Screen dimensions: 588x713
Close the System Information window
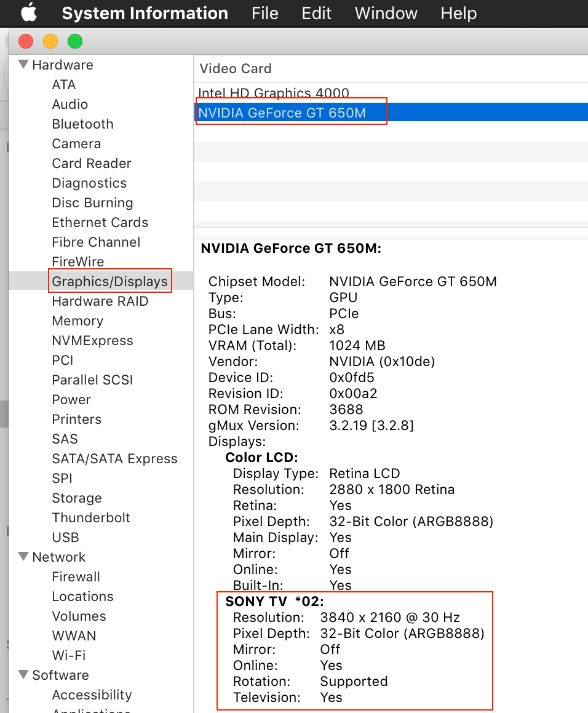[x=26, y=41]
